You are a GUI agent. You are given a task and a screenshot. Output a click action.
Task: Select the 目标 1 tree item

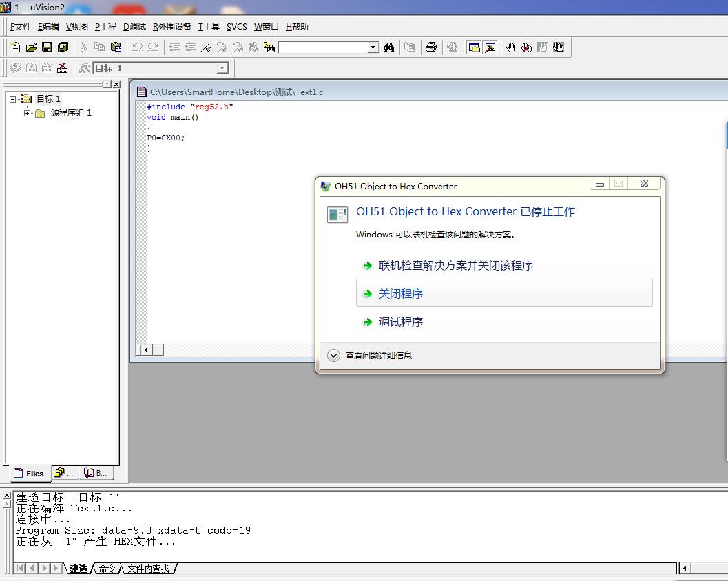pyautogui.click(x=48, y=99)
